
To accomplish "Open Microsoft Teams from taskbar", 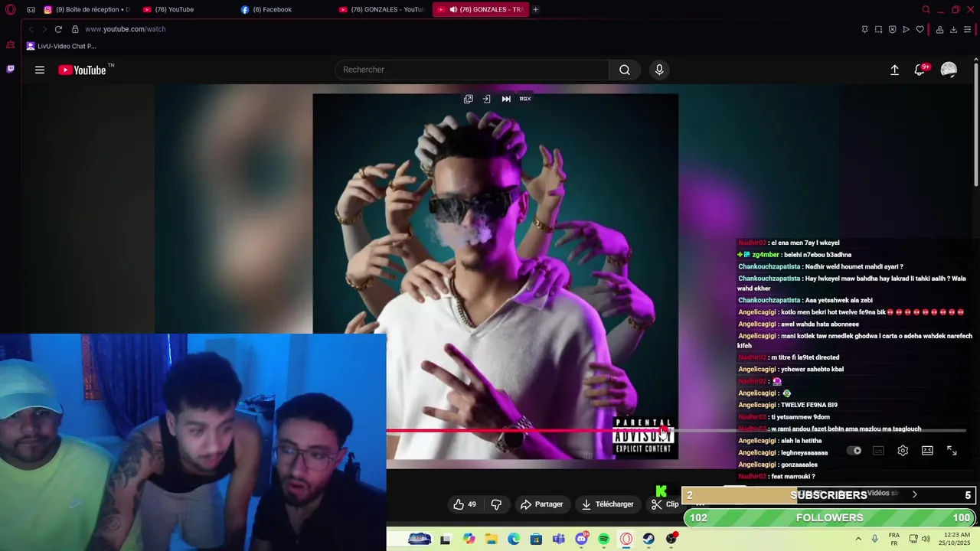I will click(x=559, y=539).
